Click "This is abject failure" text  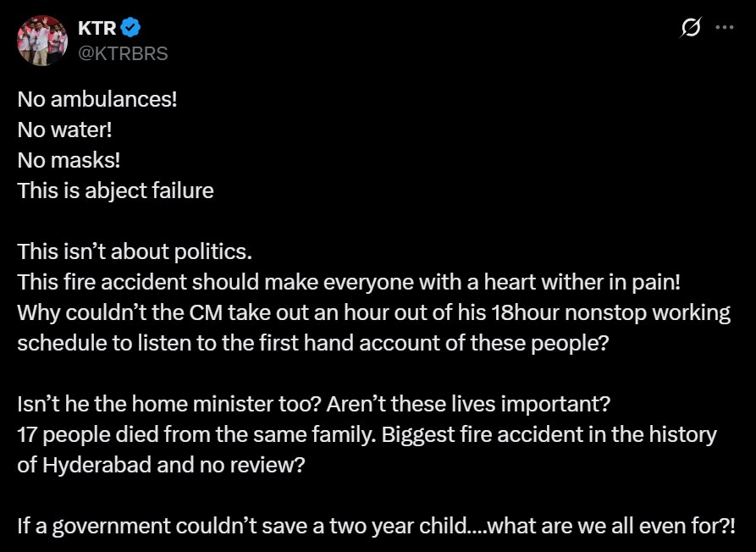(115, 190)
